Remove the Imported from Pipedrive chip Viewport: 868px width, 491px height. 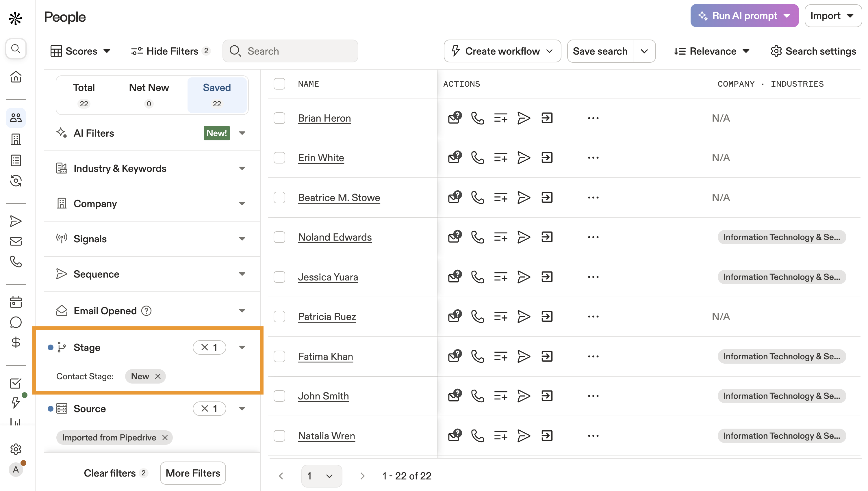click(x=165, y=438)
